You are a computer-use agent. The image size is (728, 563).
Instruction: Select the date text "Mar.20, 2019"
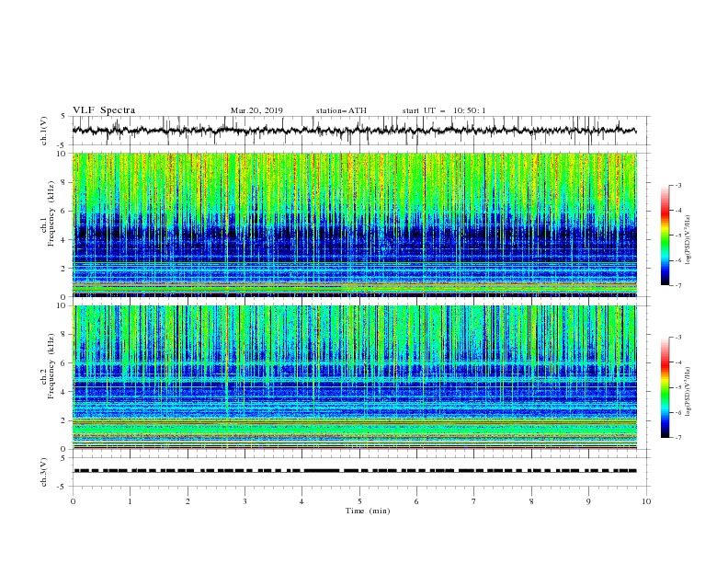pos(256,110)
